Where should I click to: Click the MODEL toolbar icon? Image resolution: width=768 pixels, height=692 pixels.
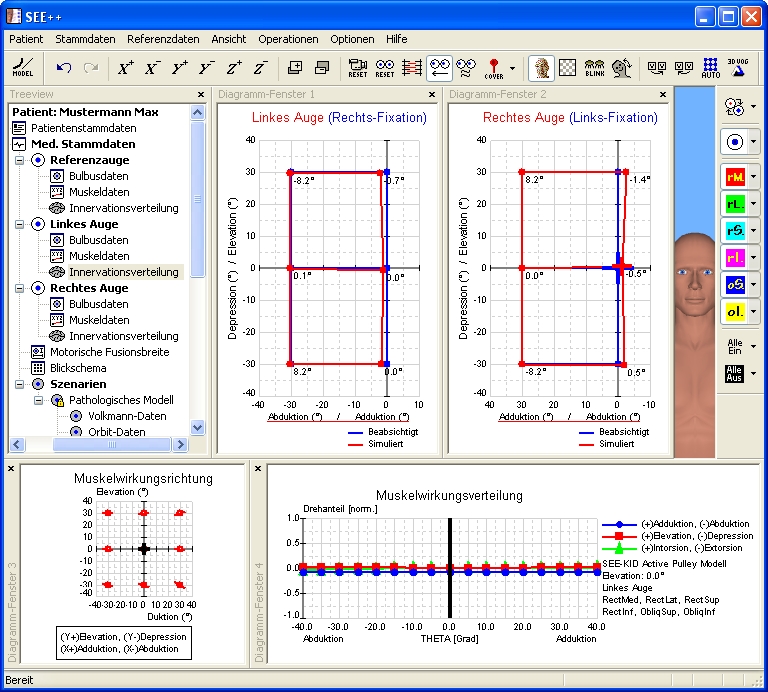coord(22,68)
